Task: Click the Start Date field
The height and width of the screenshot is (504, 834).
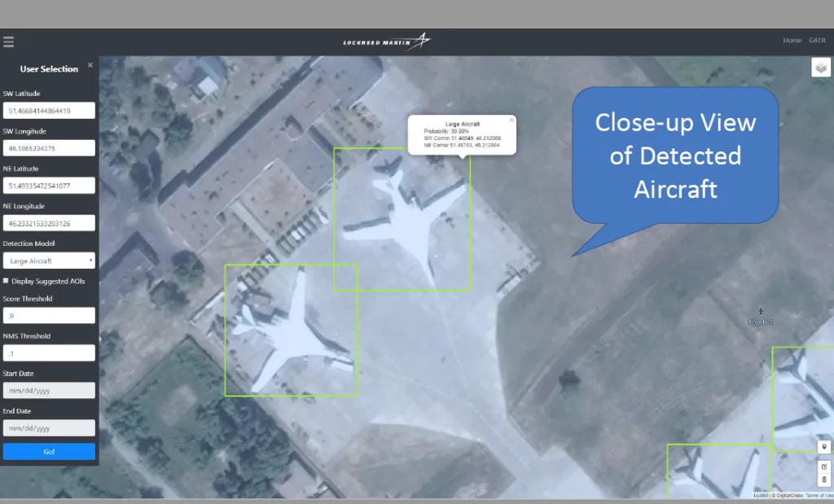Action: 49,390
